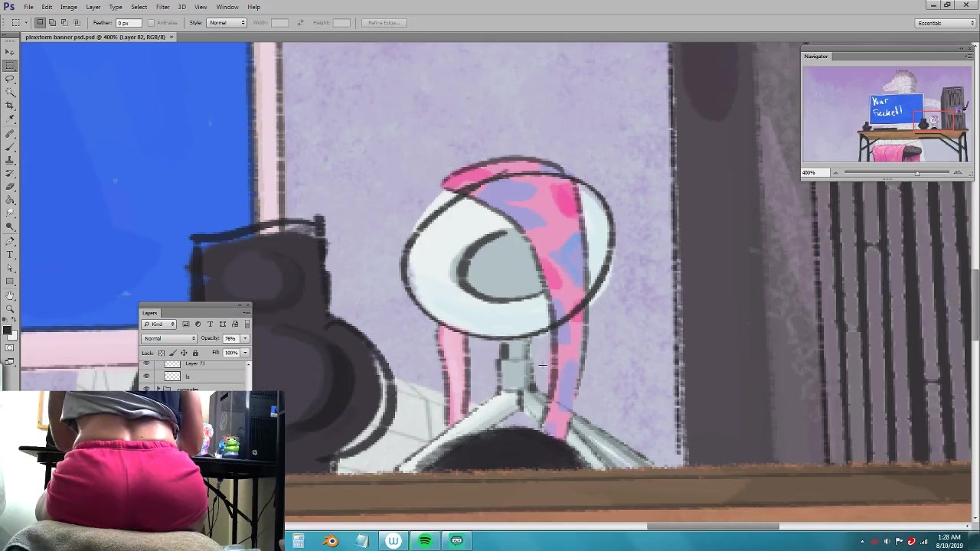Image resolution: width=980 pixels, height=551 pixels.
Task: Open Spotify from the taskbar
Action: (425, 541)
